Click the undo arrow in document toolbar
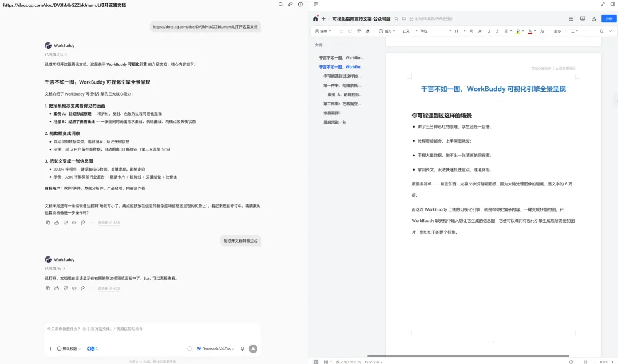 [341, 31]
